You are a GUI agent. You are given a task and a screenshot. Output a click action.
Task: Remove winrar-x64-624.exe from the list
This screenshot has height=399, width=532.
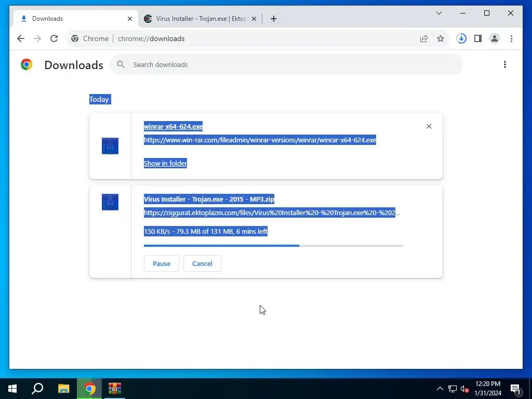click(x=429, y=126)
